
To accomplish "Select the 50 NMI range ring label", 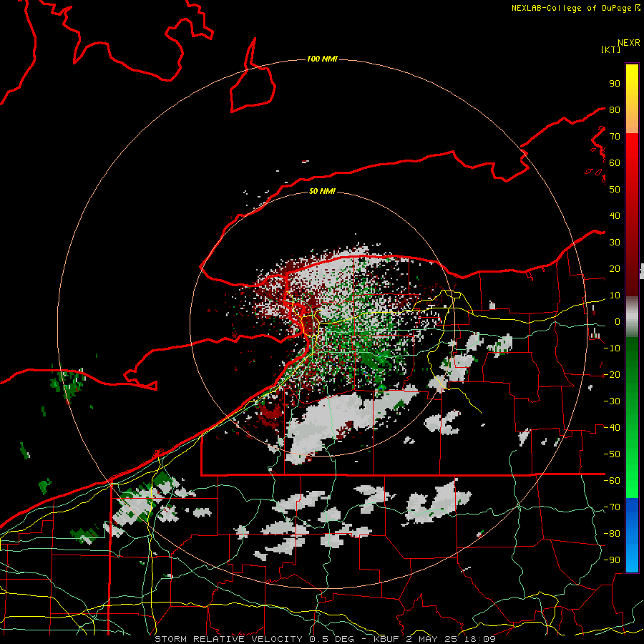I will [322, 191].
